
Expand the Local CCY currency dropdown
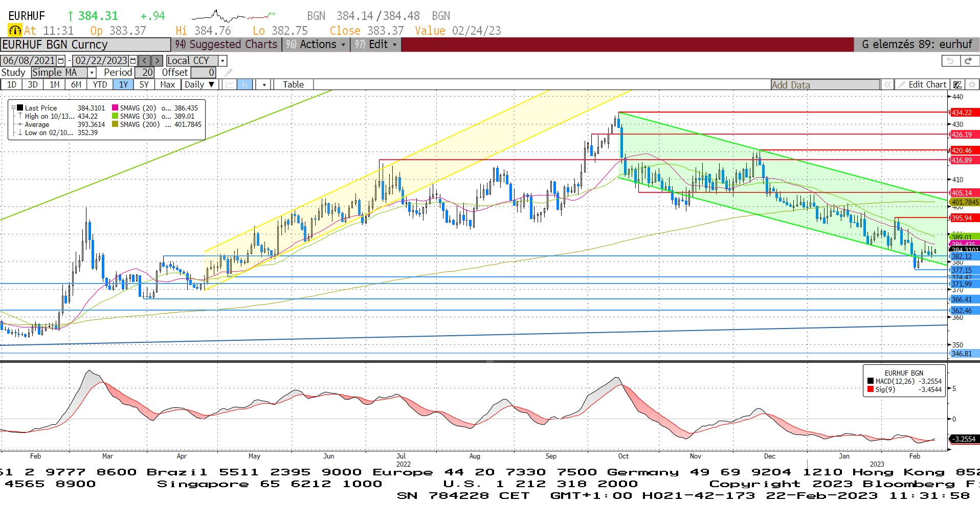[222, 60]
